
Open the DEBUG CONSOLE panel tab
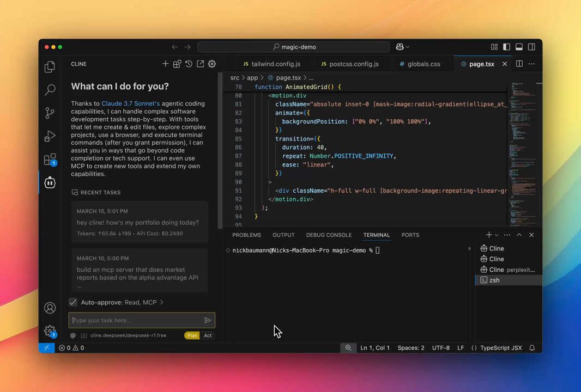click(329, 235)
